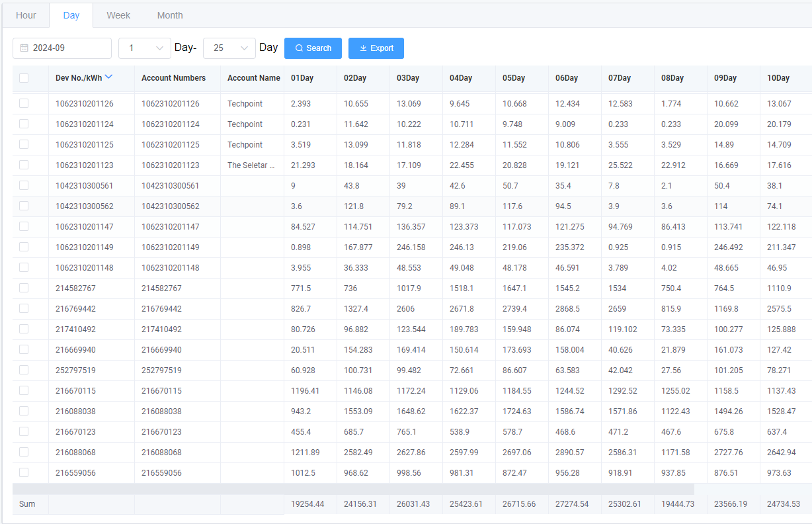Click the calendar icon in date field
This screenshot has width=812, height=524.
(24, 48)
